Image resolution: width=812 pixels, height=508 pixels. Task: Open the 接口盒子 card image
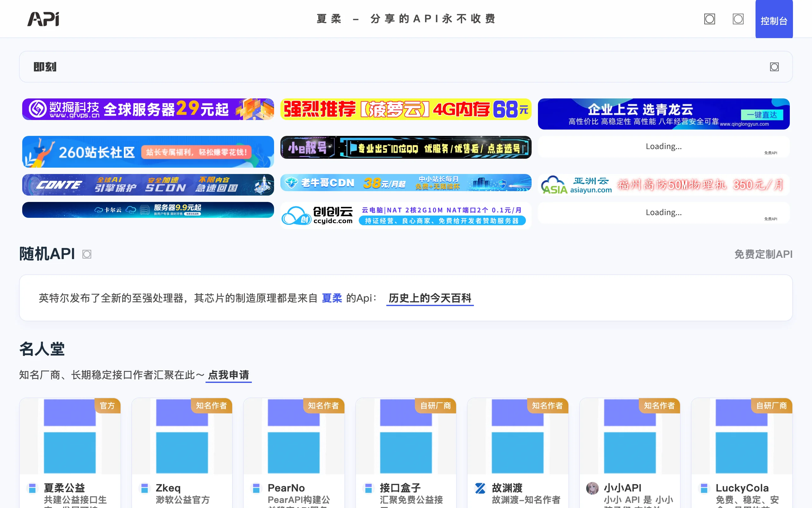[406, 436]
